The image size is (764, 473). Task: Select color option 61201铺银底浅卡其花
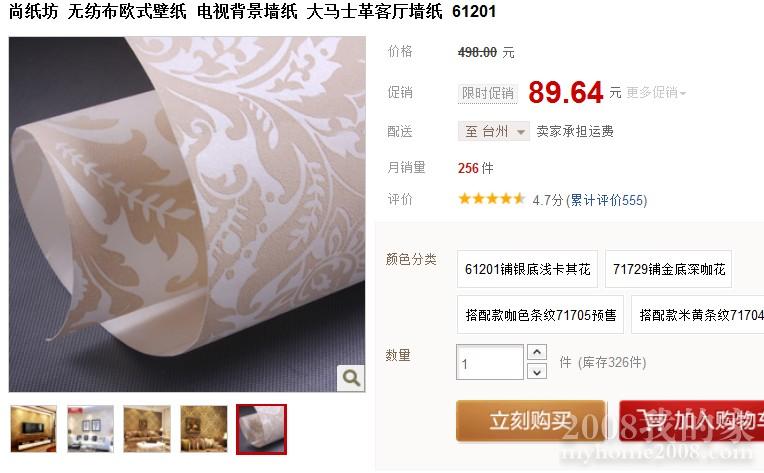click(x=527, y=269)
